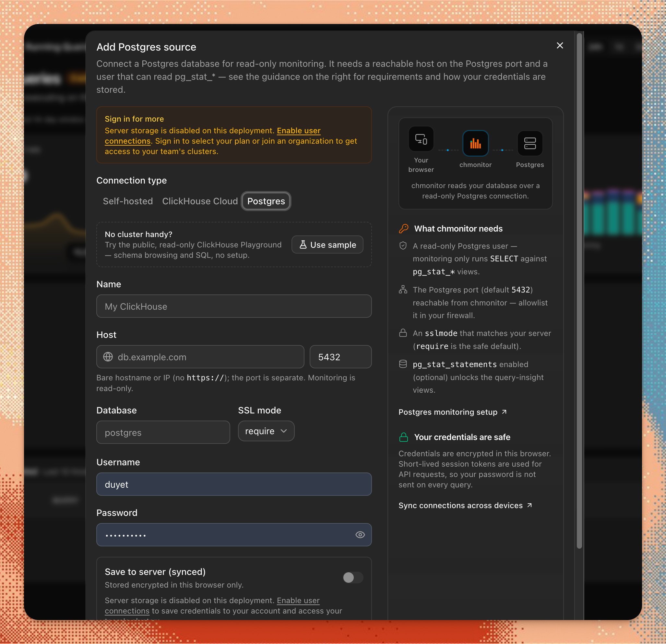Click the Your credentials are safe heading

pyautogui.click(x=462, y=437)
